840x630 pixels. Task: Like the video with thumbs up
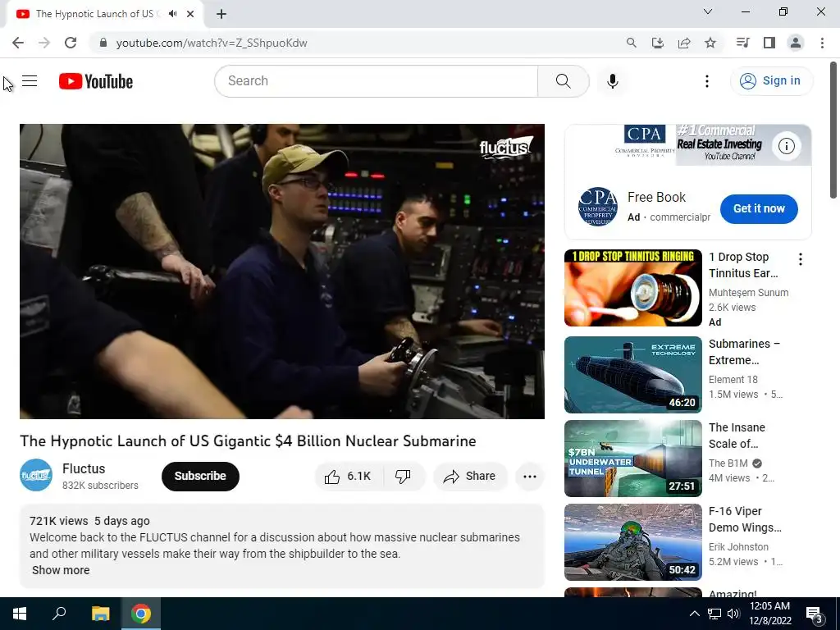coord(349,477)
